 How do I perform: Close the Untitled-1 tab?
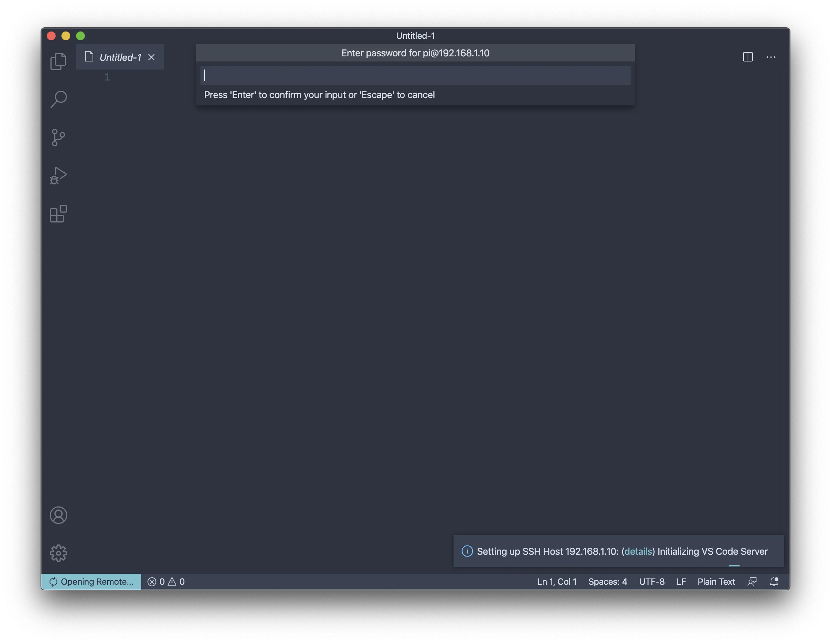[x=151, y=57]
